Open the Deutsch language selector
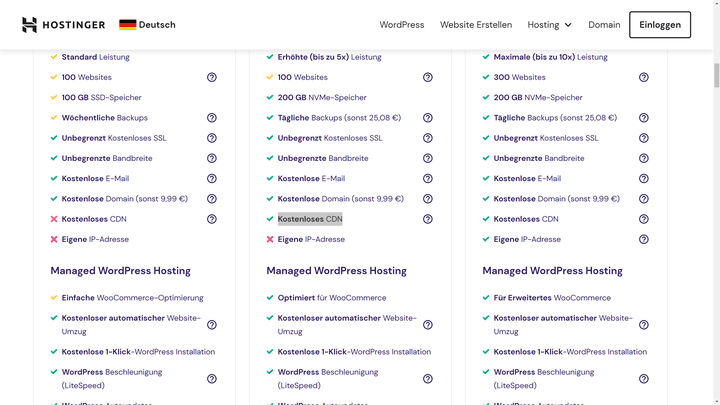Screen dimensions: 720x405 point(147,25)
